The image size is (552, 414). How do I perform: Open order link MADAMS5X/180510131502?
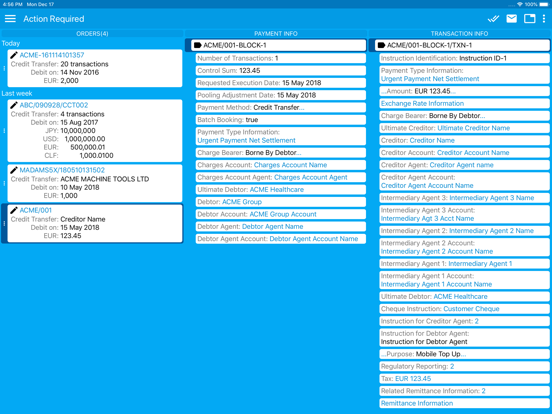tap(62, 170)
